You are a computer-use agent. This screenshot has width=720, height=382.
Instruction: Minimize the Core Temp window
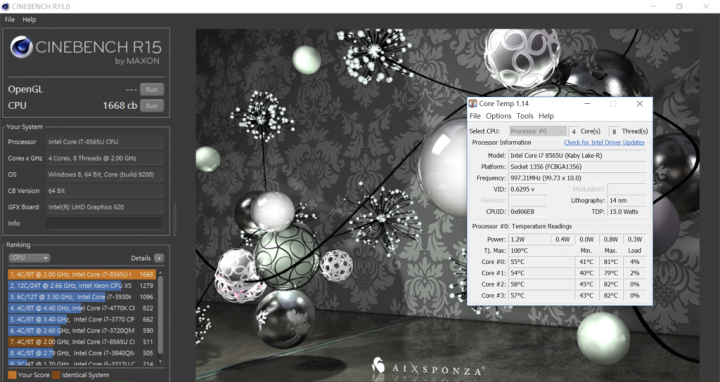587,104
